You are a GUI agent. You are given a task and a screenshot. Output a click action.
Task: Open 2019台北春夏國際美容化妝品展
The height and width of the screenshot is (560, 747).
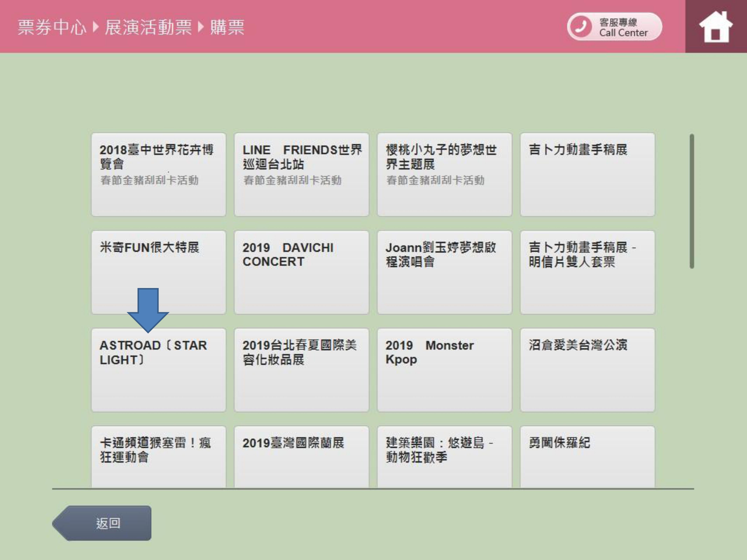click(302, 370)
